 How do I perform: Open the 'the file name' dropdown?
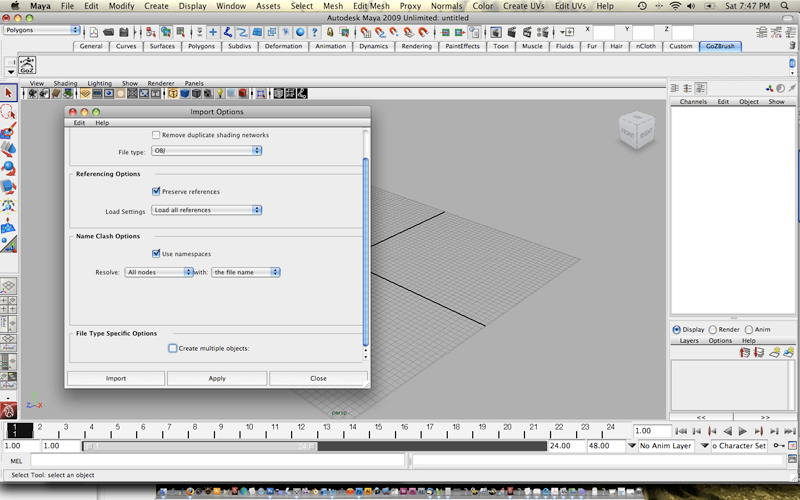coord(246,272)
